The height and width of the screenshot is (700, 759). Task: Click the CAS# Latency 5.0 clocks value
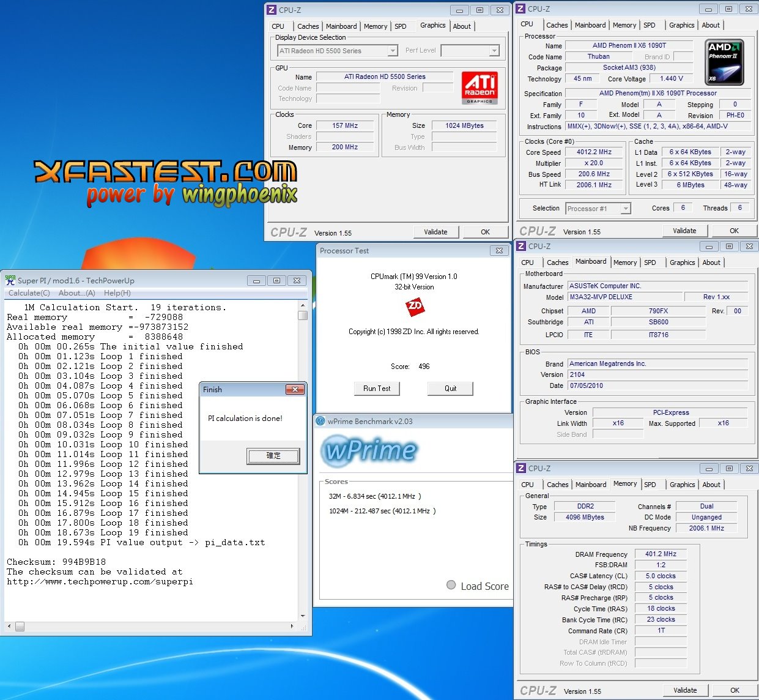tap(661, 576)
